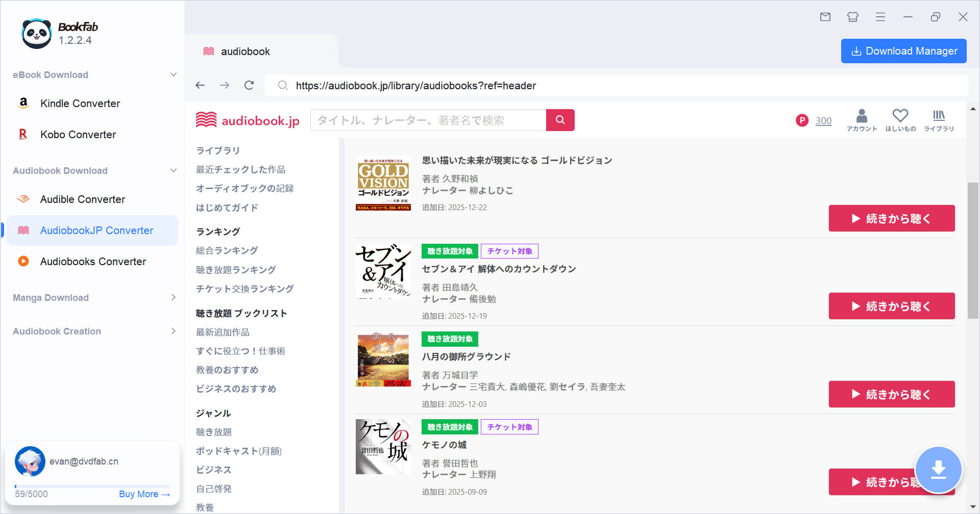The image size is (980, 514).
Task: Open the ライブラリ library icon
Action: coord(939,120)
